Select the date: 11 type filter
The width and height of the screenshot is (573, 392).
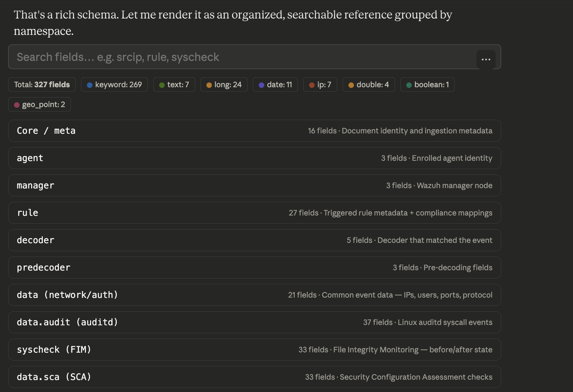[275, 84]
